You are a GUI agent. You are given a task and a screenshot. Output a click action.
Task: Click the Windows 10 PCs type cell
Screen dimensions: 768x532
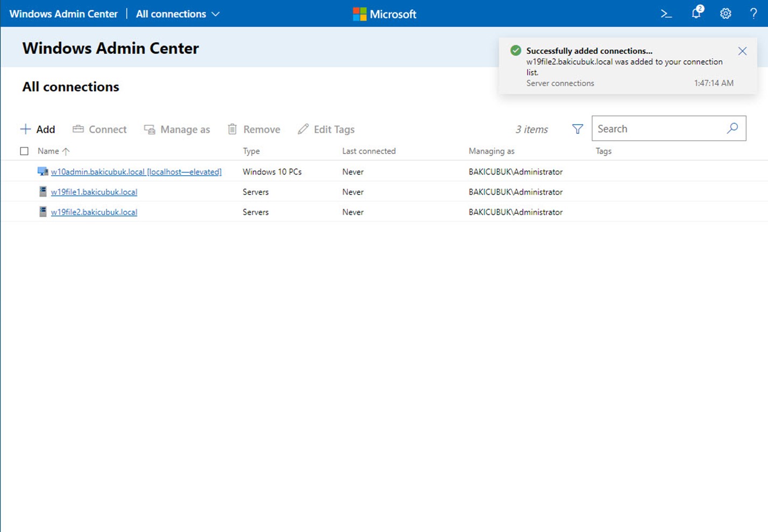click(272, 172)
